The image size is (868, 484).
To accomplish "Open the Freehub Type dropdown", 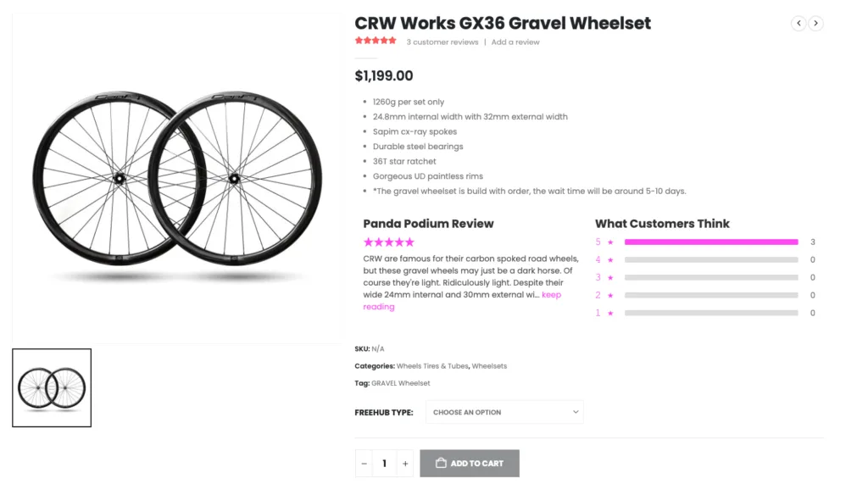I will 504,412.
